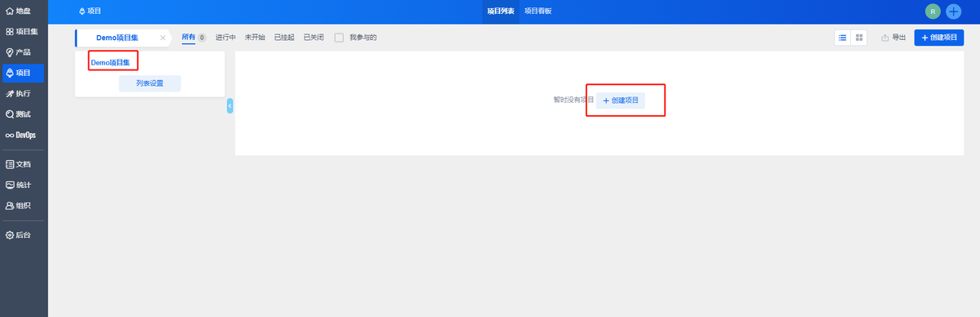Click 导出 to export projects
The height and width of the screenshot is (317, 980).
pyautogui.click(x=893, y=38)
